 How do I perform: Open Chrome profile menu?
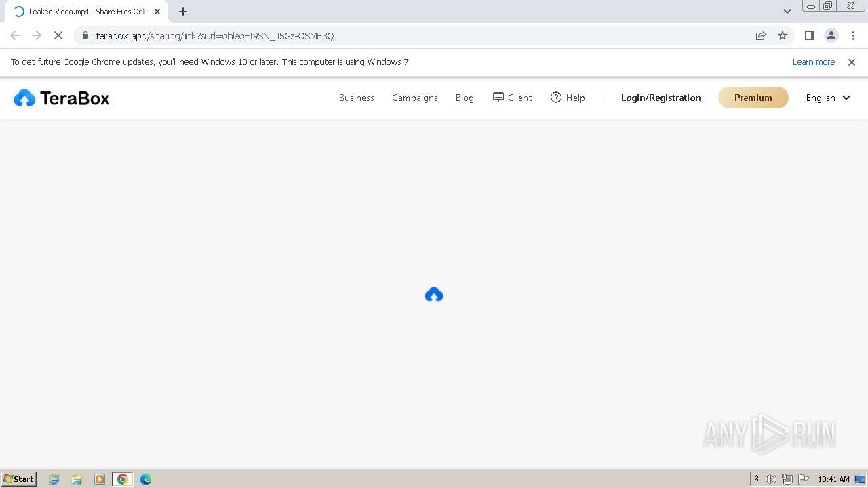point(831,35)
